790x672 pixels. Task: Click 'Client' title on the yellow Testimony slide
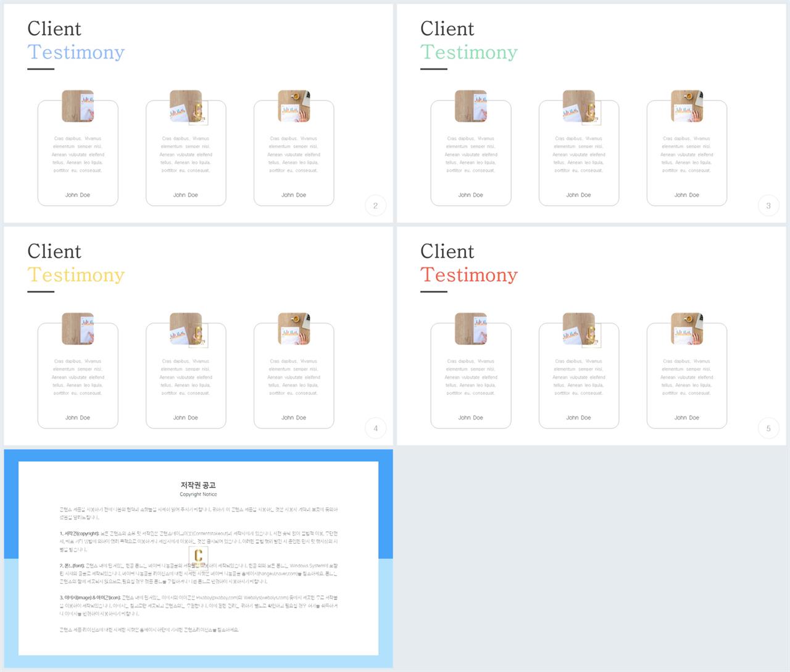(x=54, y=251)
